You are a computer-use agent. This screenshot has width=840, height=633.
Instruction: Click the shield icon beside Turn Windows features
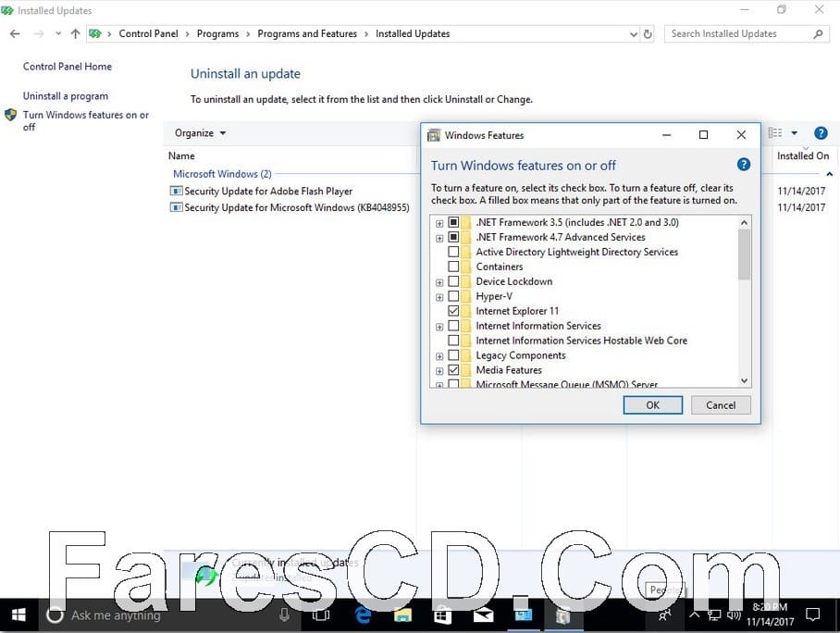pos(11,116)
